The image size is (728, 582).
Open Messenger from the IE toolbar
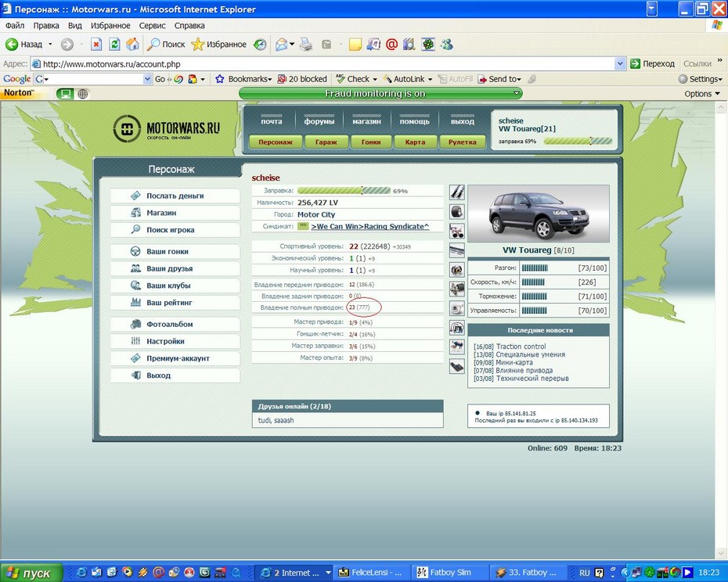pyautogui.click(x=447, y=45)
